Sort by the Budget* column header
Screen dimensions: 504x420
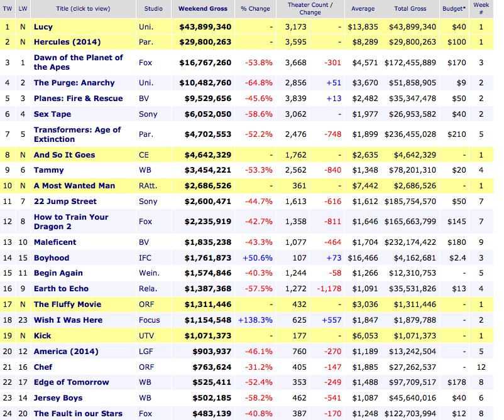pos(454,9)
